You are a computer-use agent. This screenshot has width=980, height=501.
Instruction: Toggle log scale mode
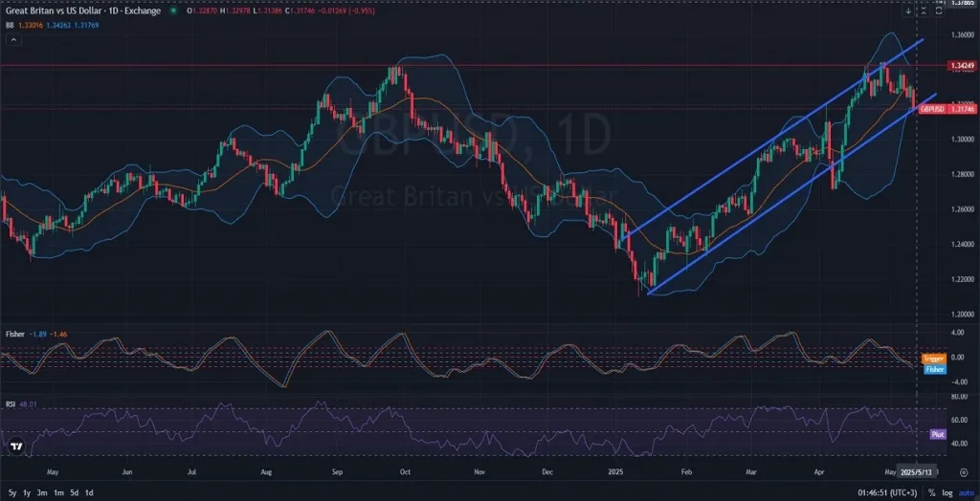pos(947,493)
